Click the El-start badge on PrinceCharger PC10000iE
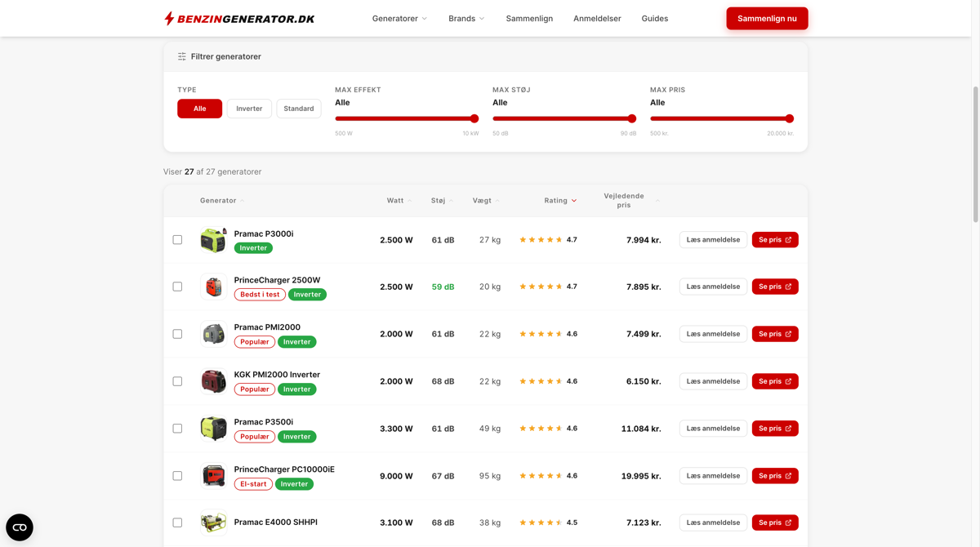 [253, 484]
